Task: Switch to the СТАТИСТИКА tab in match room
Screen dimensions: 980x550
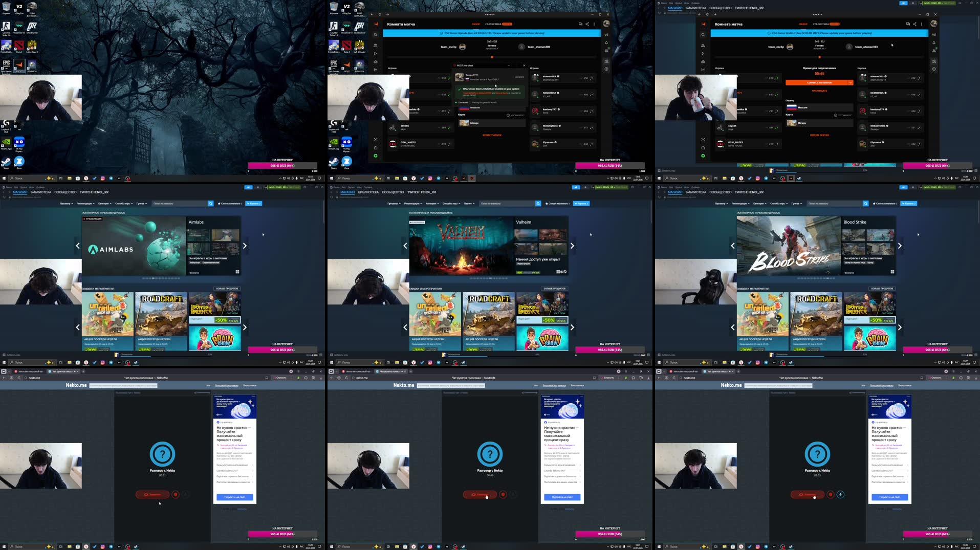Action: coord(820,23)
